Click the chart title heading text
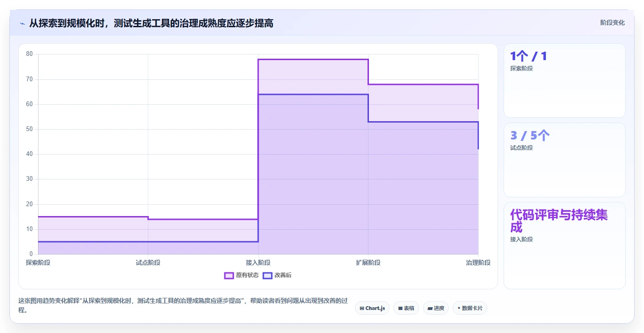644x333 pixels. (x=151, y=23)
